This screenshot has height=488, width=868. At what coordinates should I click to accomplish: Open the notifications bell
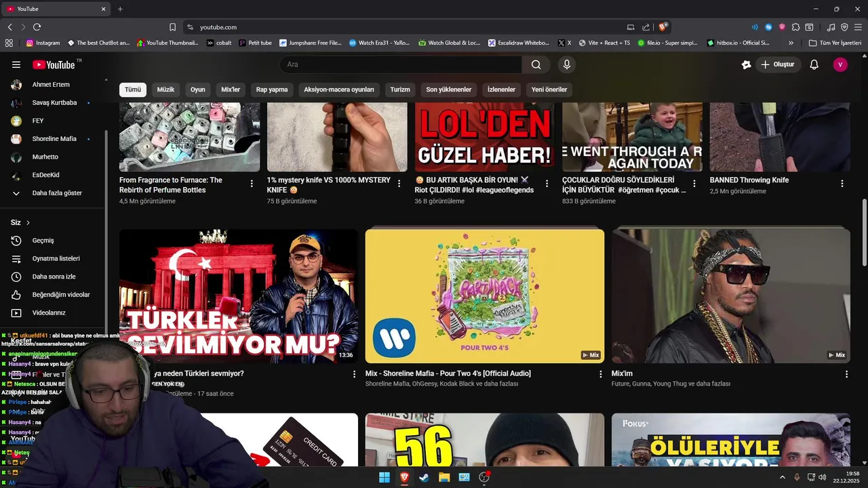click(814, 64)
